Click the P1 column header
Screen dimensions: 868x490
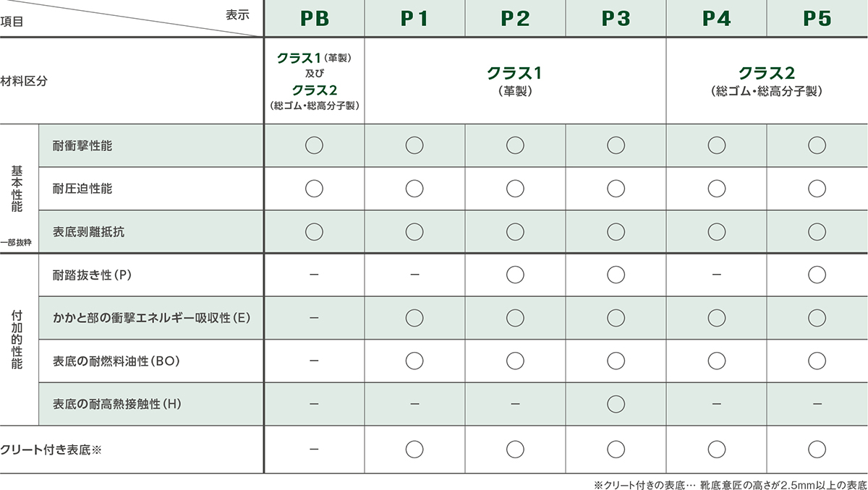coord(414,19)
